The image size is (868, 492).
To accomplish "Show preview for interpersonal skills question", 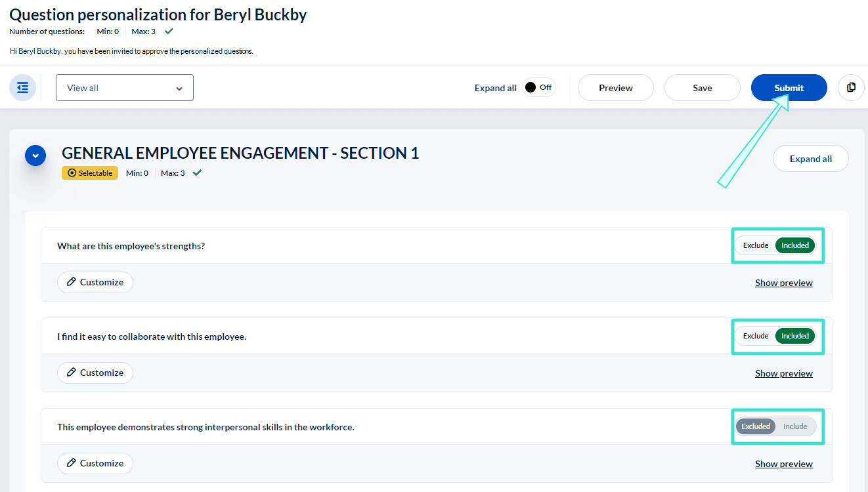I will coord(783,464).
